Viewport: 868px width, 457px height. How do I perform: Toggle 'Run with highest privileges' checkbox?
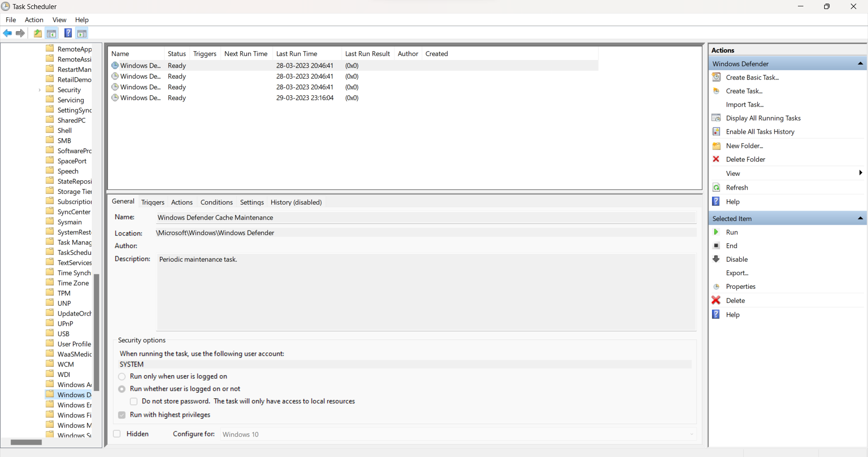coord(122,415)
